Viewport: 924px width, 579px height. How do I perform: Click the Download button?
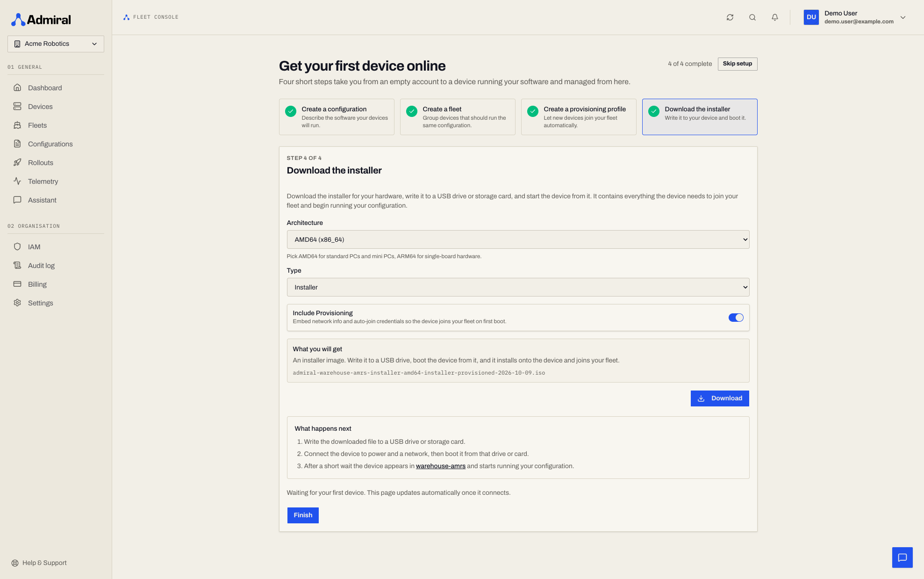720,398
